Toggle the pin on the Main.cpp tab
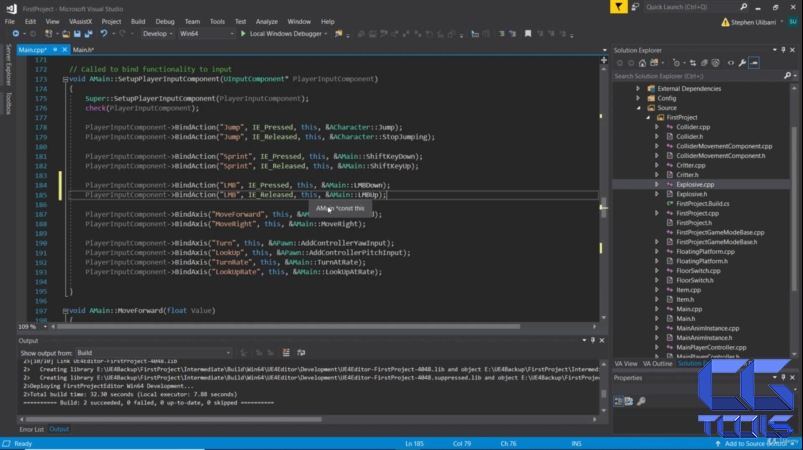 pos(53,49)
